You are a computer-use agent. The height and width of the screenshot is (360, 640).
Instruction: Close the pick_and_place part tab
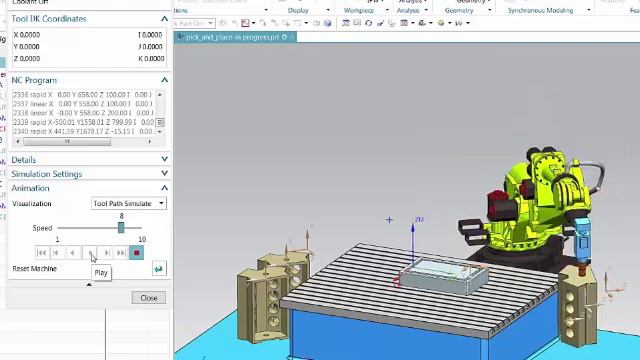coord(291,37)
